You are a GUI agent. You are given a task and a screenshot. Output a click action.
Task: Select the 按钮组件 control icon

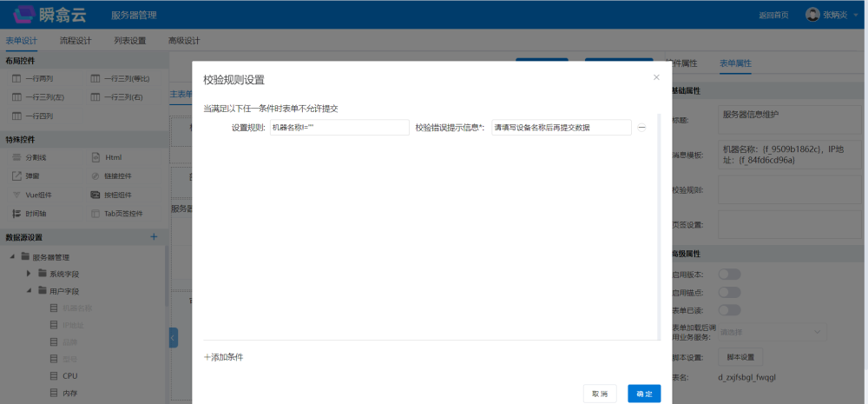tap(96, 195)
